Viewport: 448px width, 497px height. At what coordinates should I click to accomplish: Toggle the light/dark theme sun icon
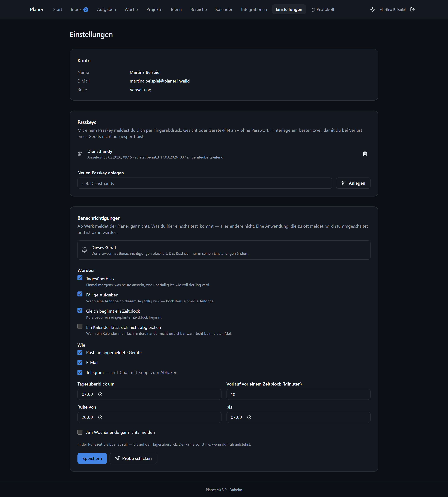click(372, 9)
